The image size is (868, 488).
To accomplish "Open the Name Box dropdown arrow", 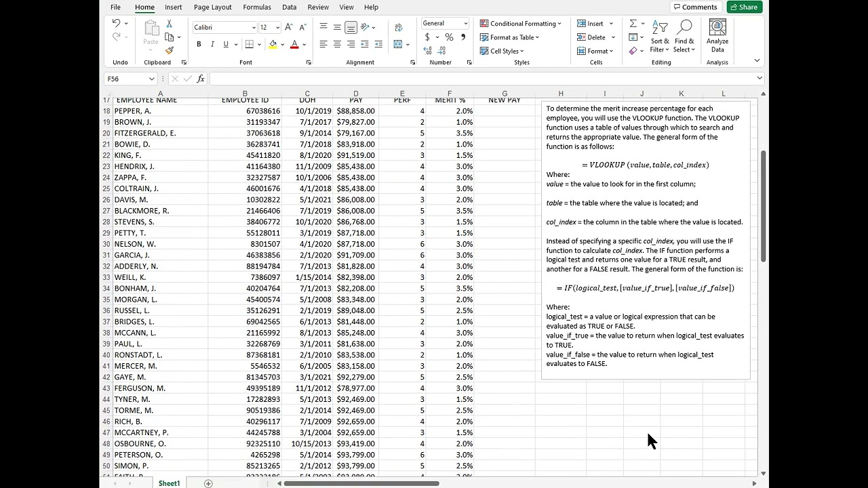I will click(x=151, y=79).
